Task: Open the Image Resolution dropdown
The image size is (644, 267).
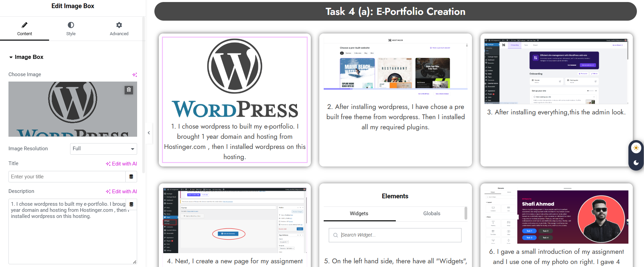Action: tap(103, 149)
